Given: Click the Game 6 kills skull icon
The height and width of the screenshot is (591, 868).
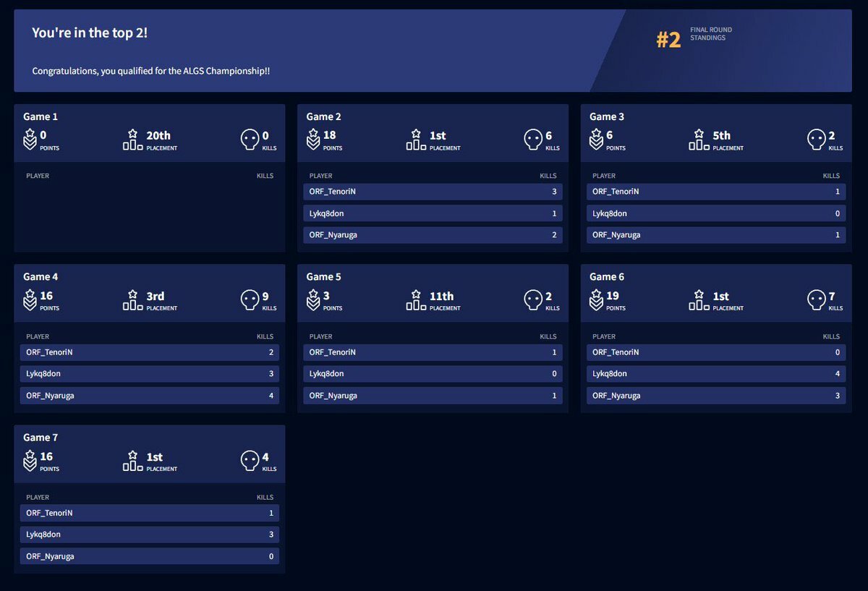Looking at the screenshot, I should [x=817, y=300].
